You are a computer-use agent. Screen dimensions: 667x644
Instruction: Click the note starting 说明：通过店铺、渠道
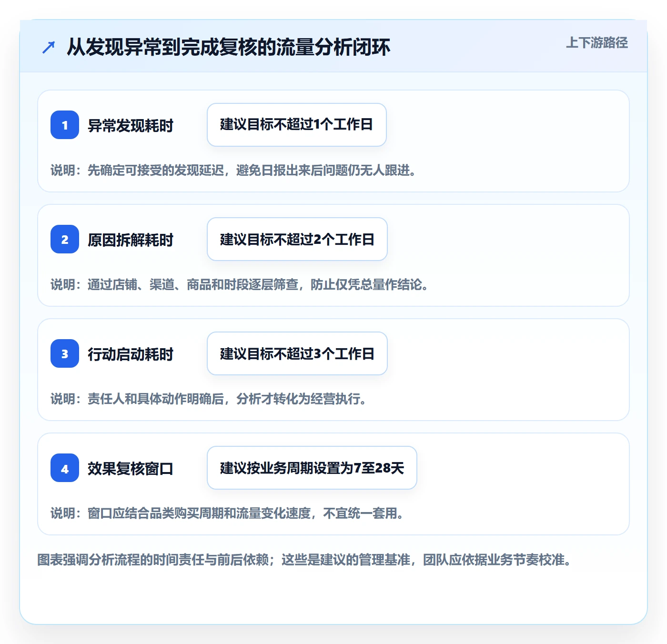240,285
